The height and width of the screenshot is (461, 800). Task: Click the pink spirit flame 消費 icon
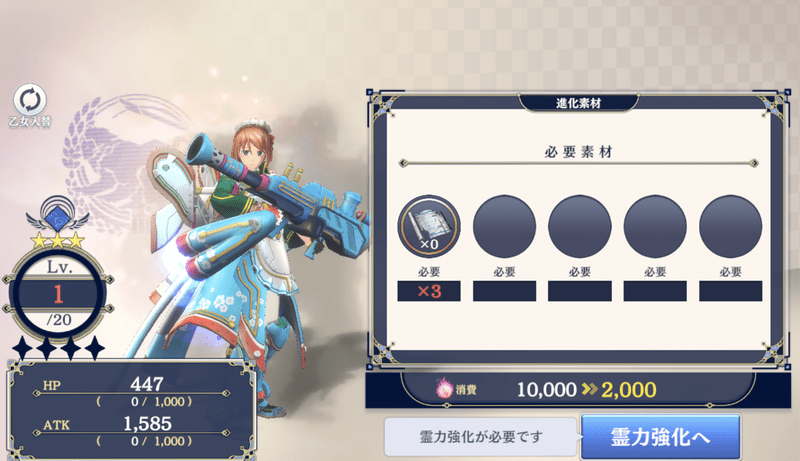[444, 389]
